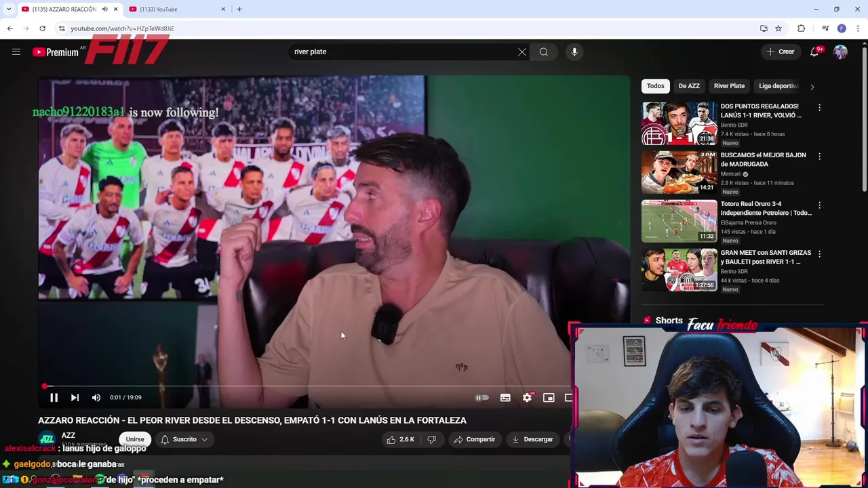Expand the Suscrito notification dropdown
The image size is (868, 488).
tap(184, 439)
